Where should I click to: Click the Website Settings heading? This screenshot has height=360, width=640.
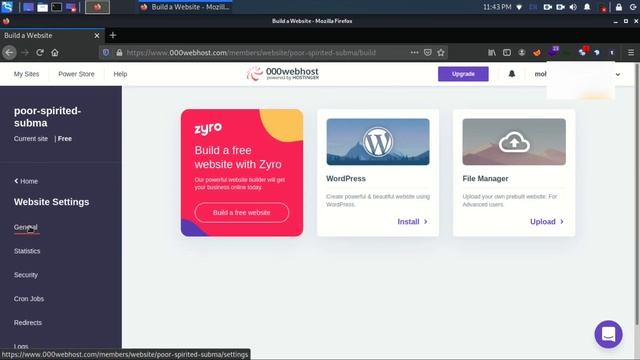pyautogui.click(x=51, y=202)
